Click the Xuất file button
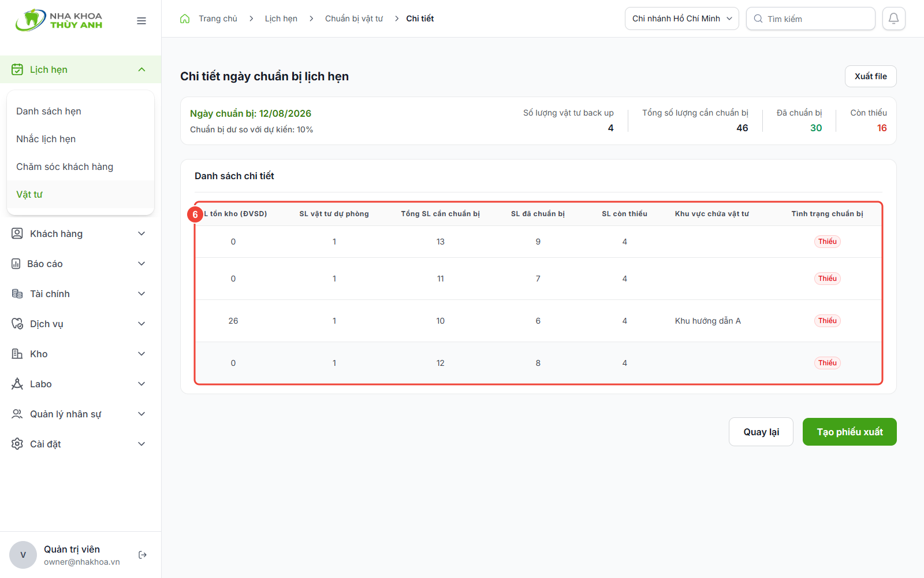This screenshot has width=924, height=578. pos(871,76)
